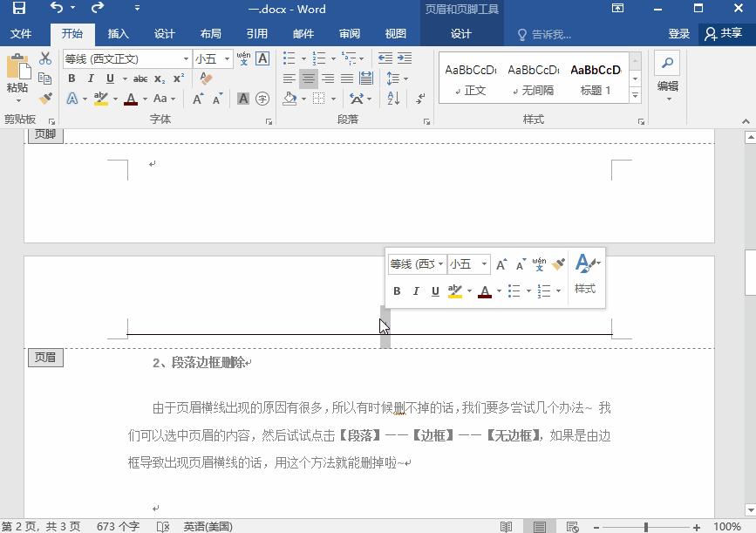Image resolution: width=756 pixels, height=533 pixels.
Task: Toggle italic on the mini toolbar
Action: [415, 290]
